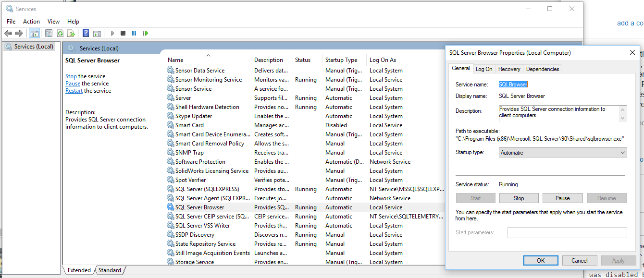The width and height of the screenshot is (644, 278).
Task: Select the General tab in properties
Action: [461, 69]
